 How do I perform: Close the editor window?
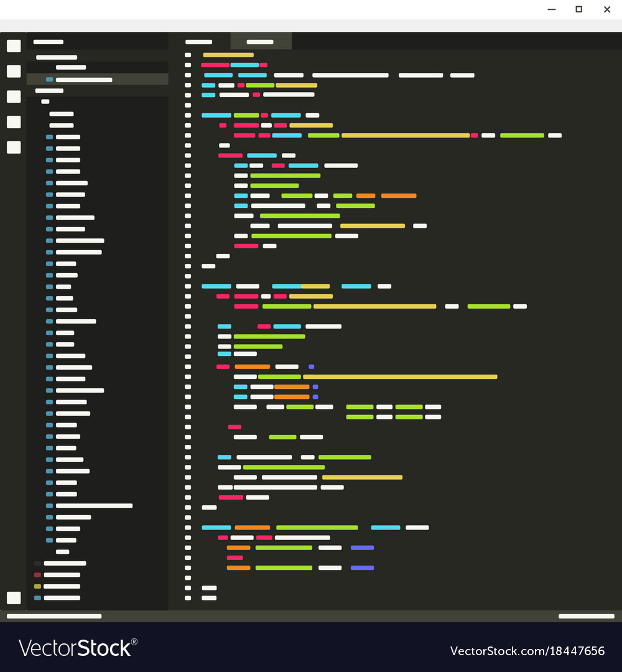tap(607, 9)
